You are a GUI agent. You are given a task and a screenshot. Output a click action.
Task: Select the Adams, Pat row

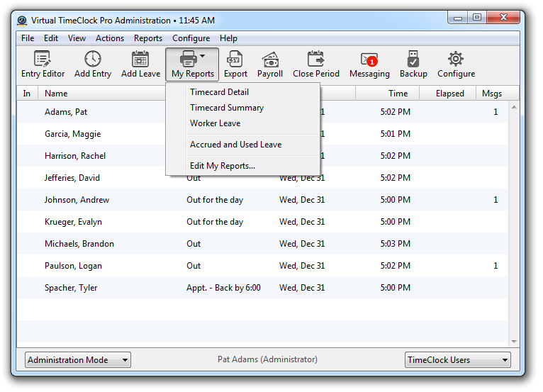point(262,112)
